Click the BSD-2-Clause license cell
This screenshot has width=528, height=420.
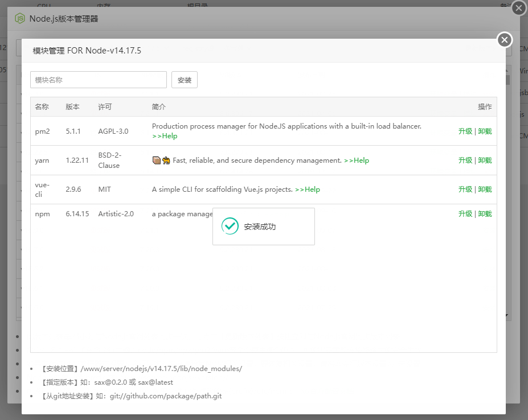pos(110,160)
